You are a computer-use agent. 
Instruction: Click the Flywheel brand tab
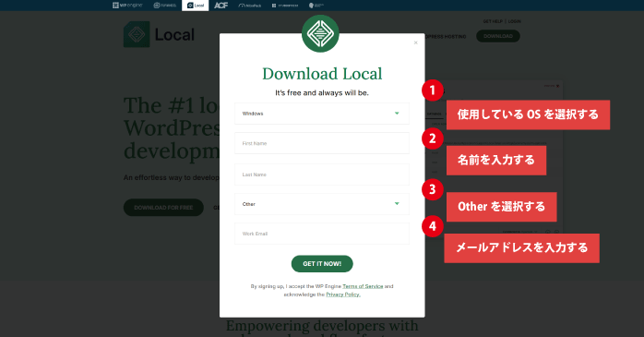click(x=165, y=6)
